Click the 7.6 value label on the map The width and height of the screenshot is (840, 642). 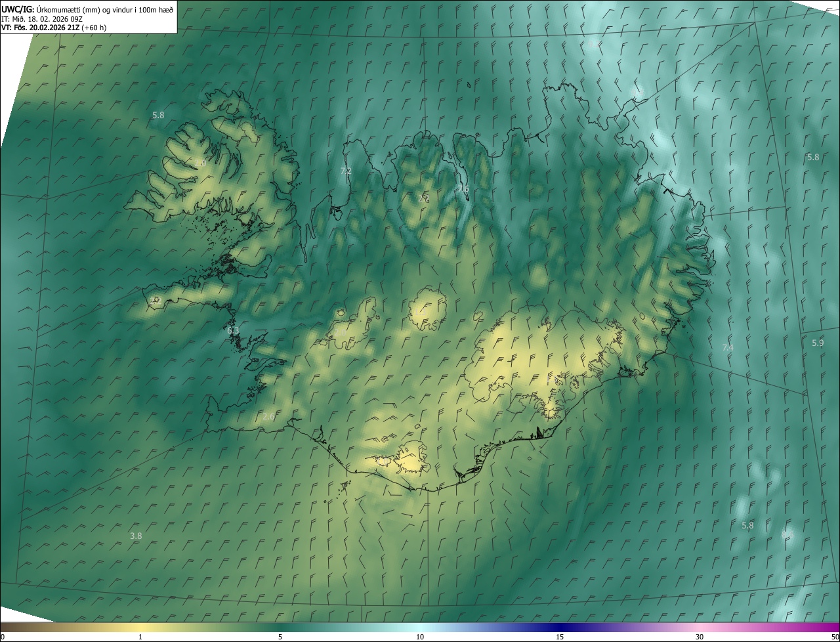coord(463,189)
